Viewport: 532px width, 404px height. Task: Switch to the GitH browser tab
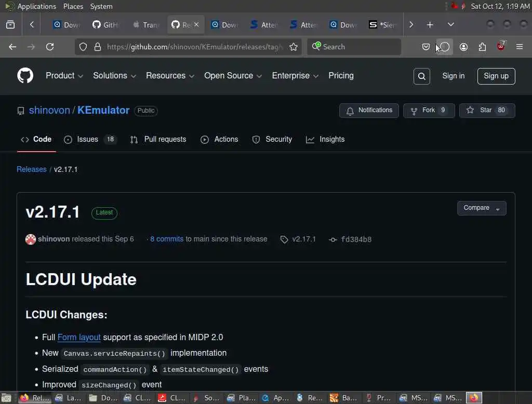point(105,24)
